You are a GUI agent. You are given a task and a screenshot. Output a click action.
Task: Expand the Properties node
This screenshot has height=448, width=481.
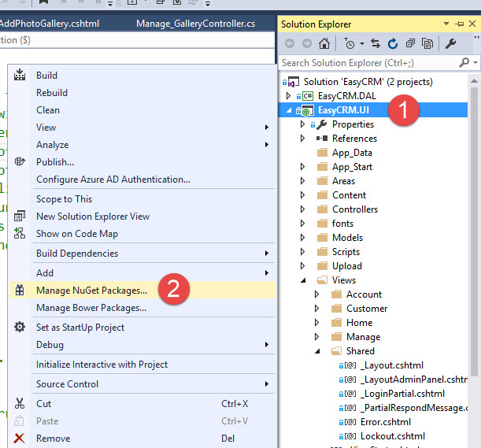(302, 124)
